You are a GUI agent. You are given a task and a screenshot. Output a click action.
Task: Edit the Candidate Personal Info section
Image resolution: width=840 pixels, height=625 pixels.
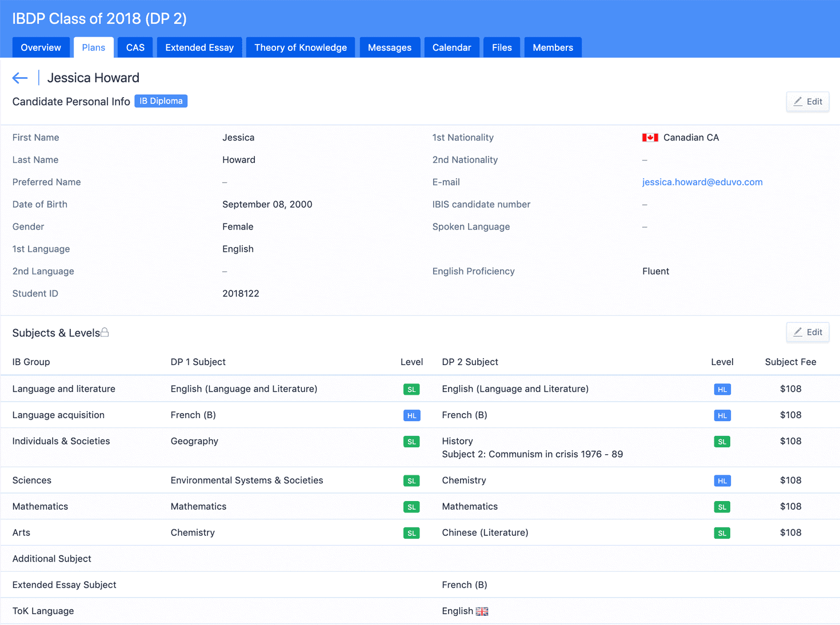(807, 102)
